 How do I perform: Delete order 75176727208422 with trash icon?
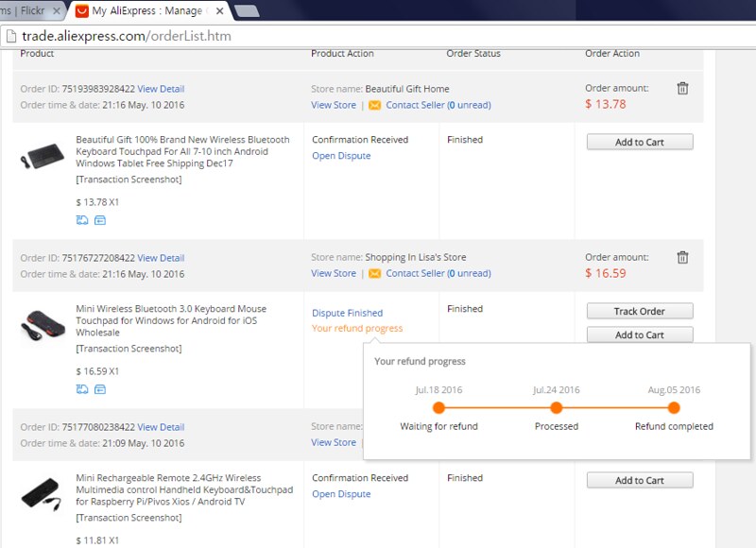click(x=682, y=257)
